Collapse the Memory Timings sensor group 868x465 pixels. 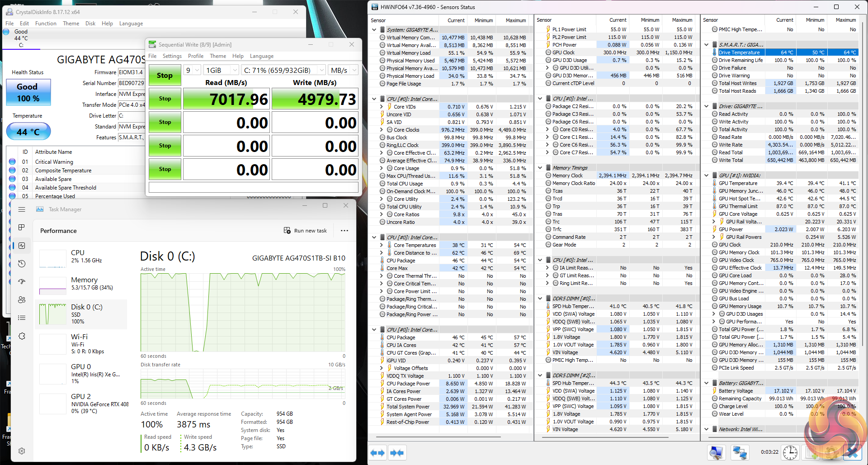coord(540,168)
